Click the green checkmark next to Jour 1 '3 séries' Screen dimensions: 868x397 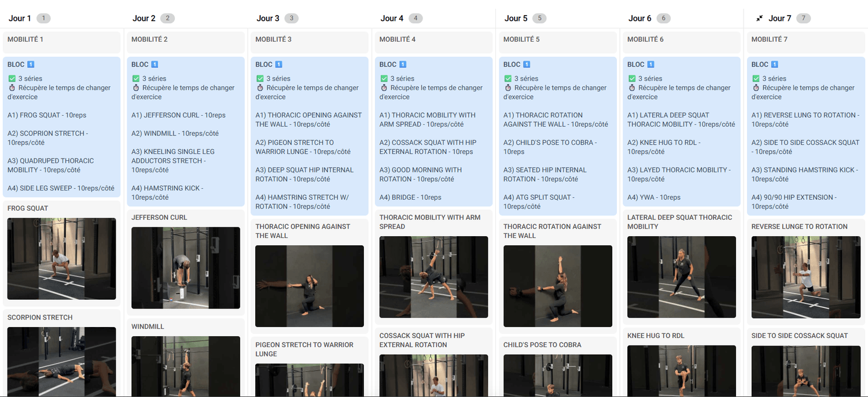pyautogui.click(x=12, y=79)
